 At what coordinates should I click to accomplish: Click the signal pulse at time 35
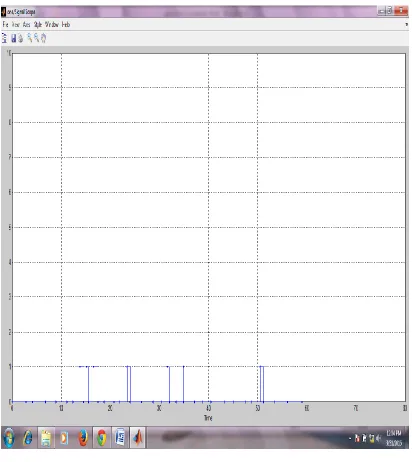[183, 384]
